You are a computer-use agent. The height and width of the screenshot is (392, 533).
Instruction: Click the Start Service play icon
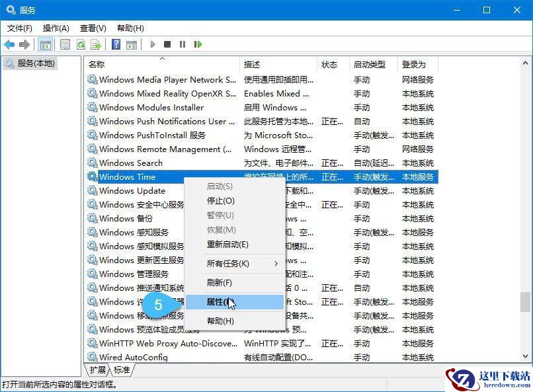(x=153, y=44)
